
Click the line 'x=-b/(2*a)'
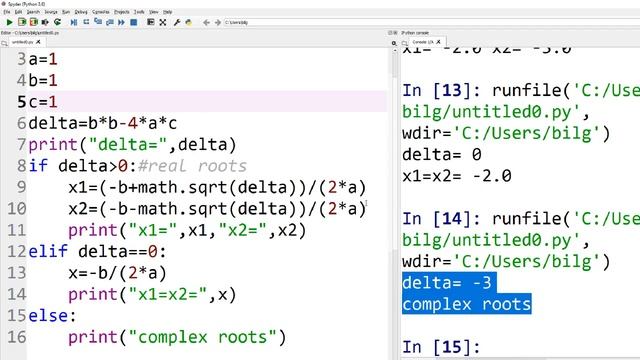click(117, 273)
